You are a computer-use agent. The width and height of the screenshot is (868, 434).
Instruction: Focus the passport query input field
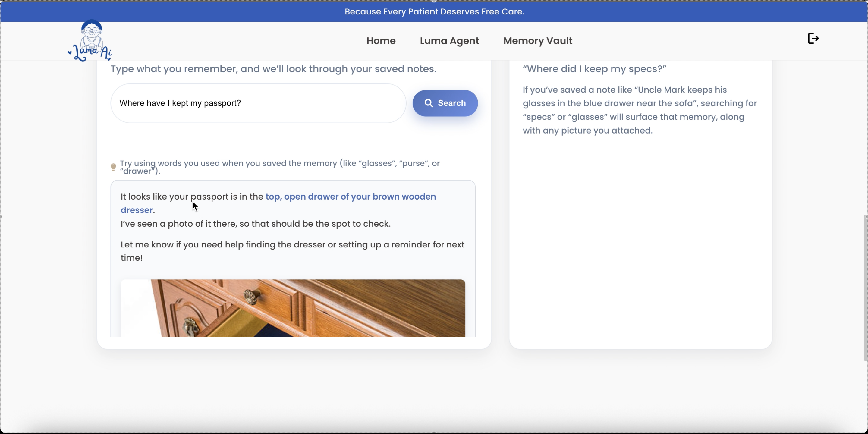point(258,103)
